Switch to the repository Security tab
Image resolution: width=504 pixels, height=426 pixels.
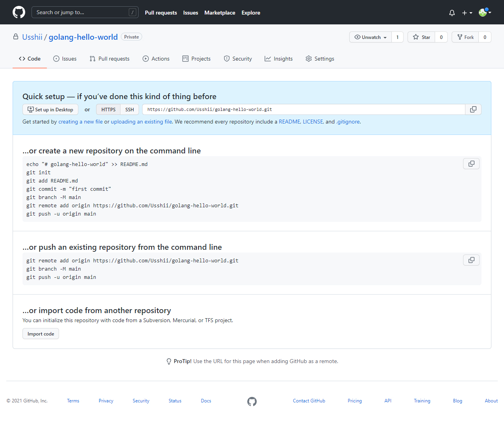click(x=238, y=59)
